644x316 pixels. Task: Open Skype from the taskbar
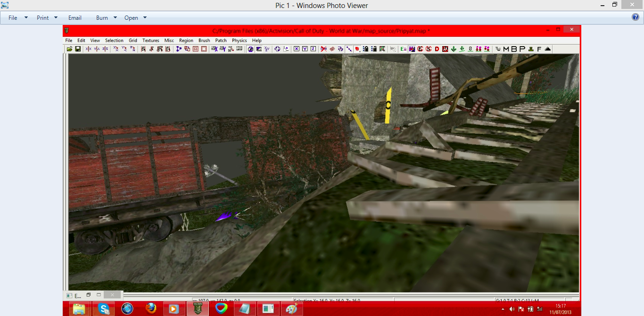point(104,308)
